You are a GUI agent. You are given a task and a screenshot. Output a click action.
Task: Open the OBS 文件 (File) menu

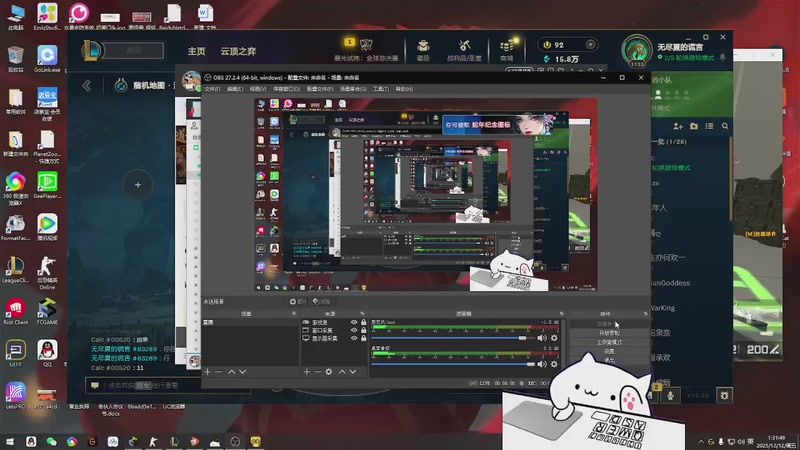coord(212,89)
